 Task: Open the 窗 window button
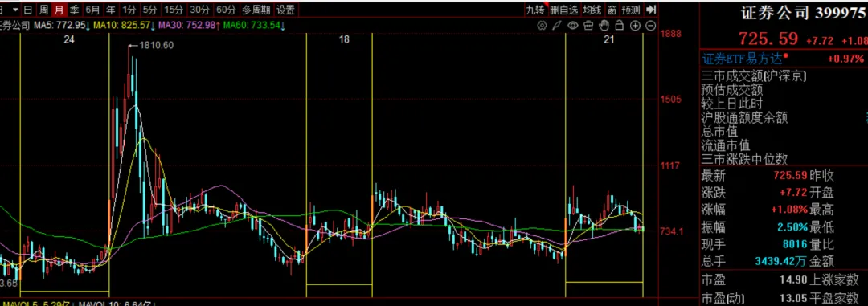pos(612,10)
